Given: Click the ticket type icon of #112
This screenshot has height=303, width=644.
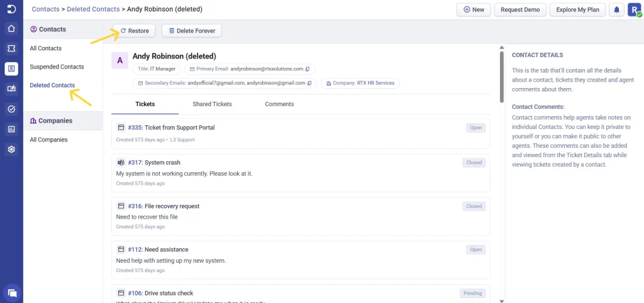Looking at the screenshot, I should (121, 250).
